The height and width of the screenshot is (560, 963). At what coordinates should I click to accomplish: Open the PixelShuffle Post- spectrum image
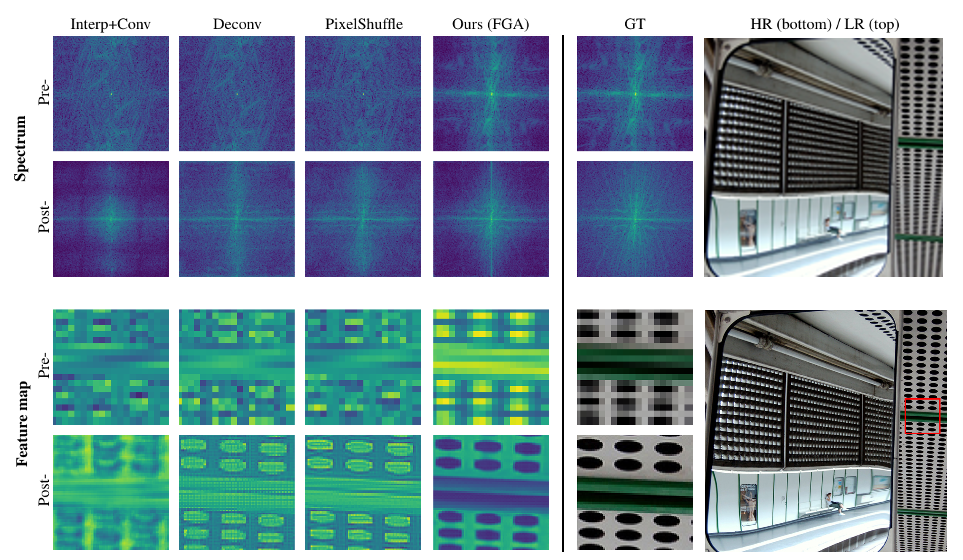(x=363, y=219)
